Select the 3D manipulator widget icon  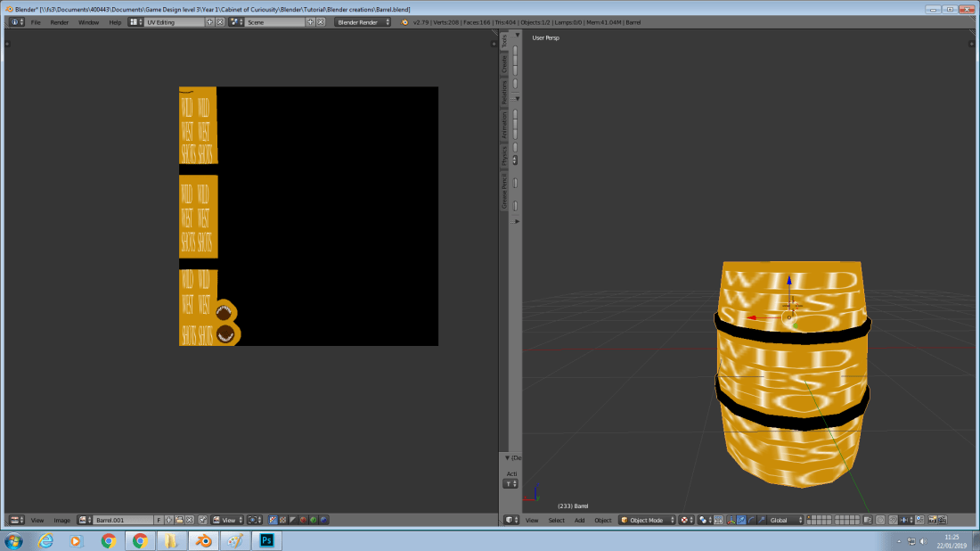point(730,520)
